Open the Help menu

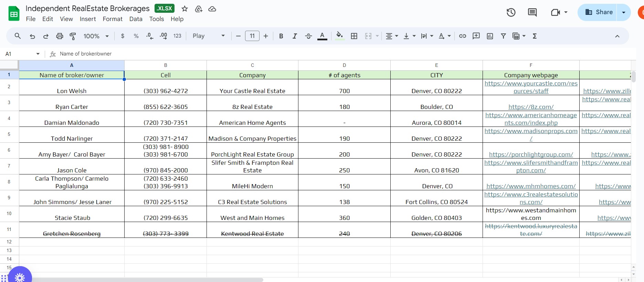[177, 19]
